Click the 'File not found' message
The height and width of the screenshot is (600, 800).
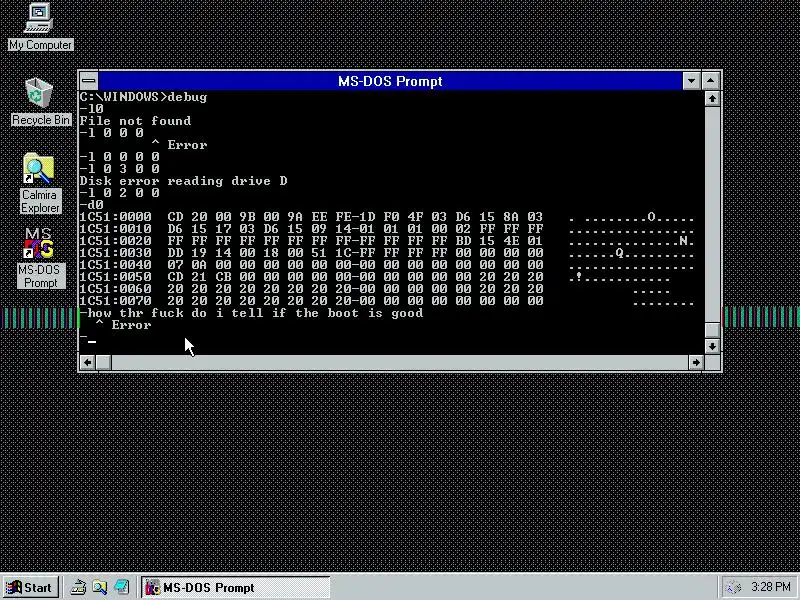click(x=135, y=121)
